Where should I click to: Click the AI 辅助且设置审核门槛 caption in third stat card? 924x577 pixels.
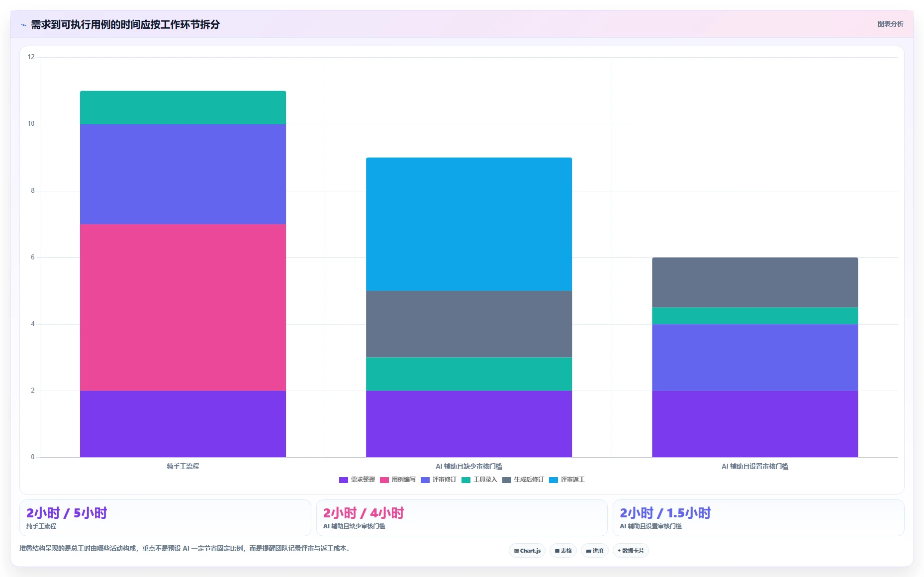(x=650, y=526)
